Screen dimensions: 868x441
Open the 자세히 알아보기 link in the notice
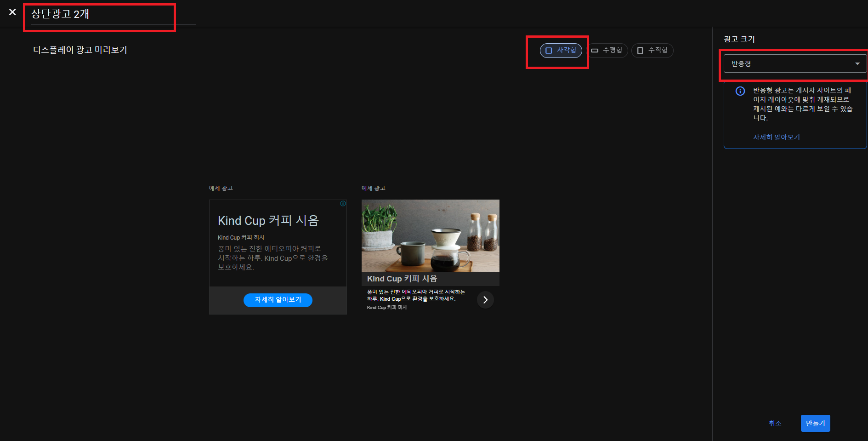click(x=777, y=137)
